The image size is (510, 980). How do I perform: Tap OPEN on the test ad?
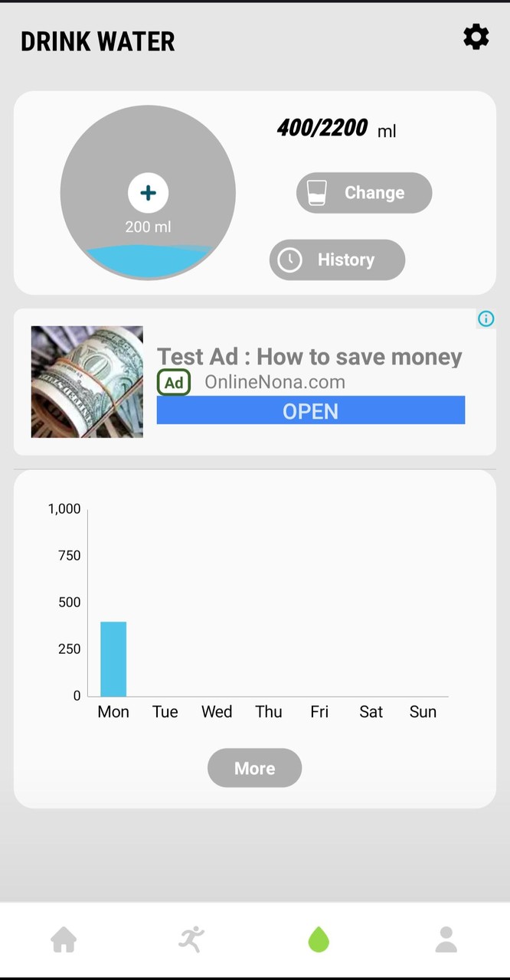pos(310,410)
